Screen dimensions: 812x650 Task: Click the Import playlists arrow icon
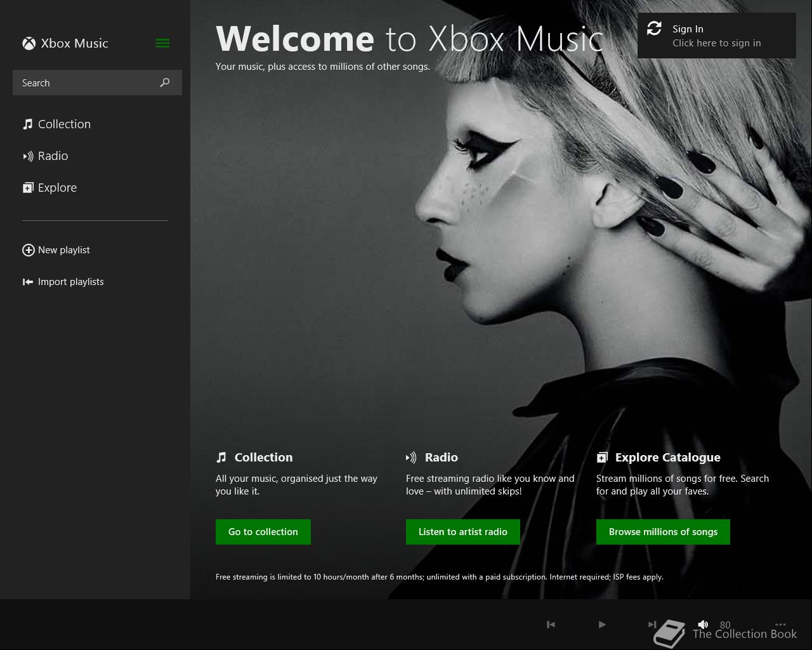(28, 282)
